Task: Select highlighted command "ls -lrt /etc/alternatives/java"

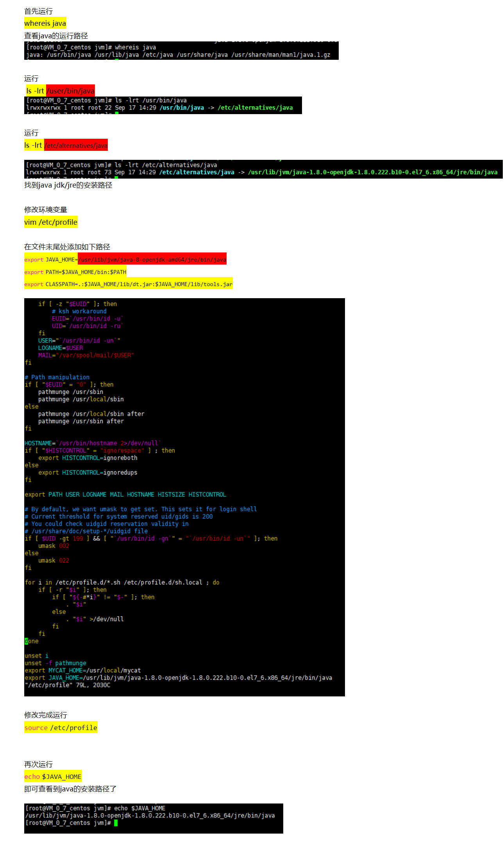Action: (66, 145)
